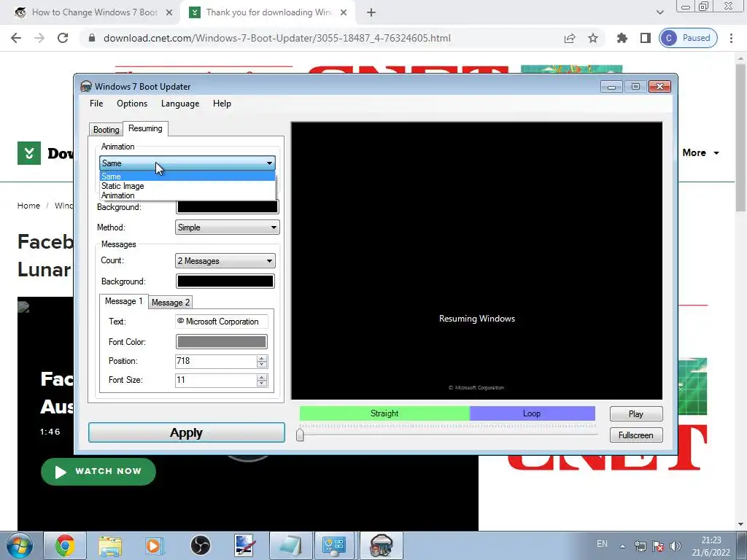Open Windows Media Player from the taskbar

pos(155,545)
